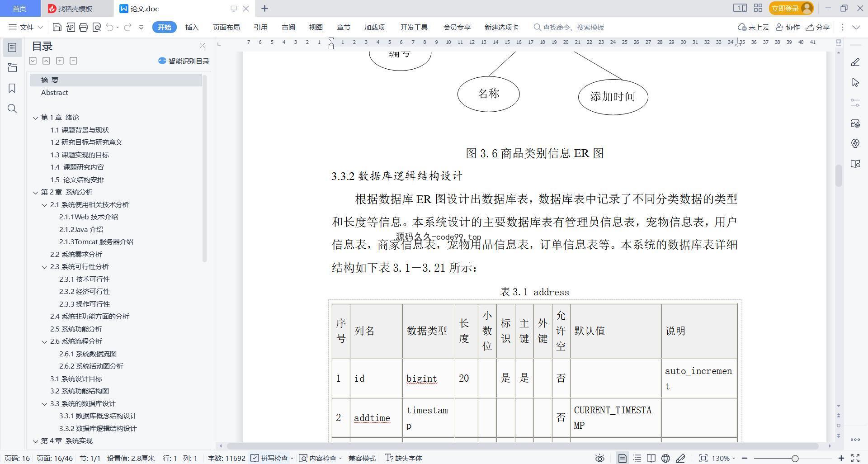Open the 文件 menu dropdown
This screenshot has height=464, width=868.
coord(26,27)
